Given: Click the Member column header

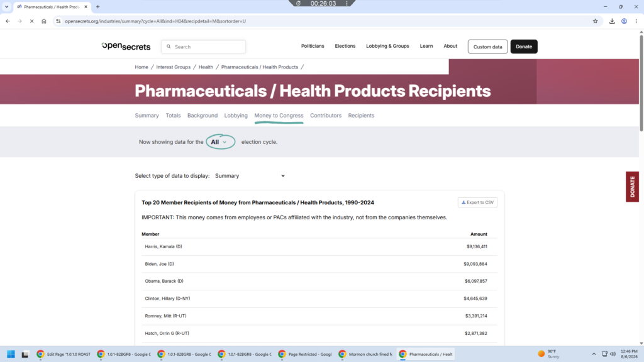Looking at the screenshot, I should tap(150, 234).
